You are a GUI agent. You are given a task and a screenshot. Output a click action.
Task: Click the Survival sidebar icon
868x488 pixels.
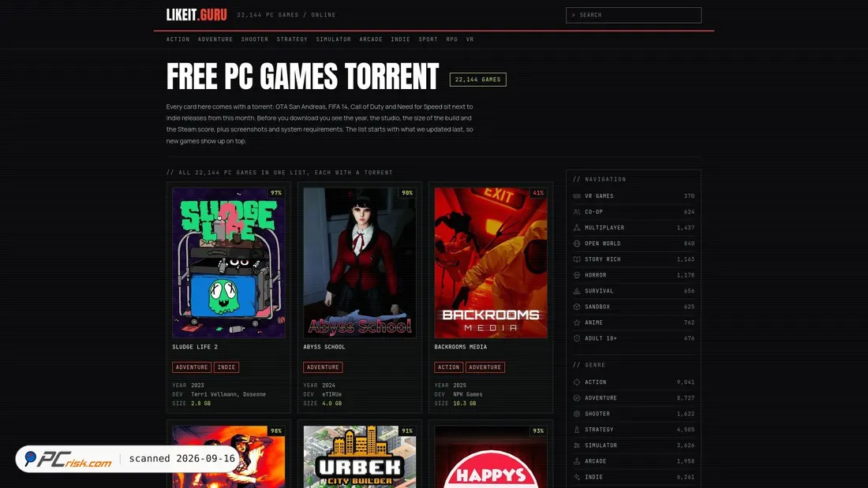coord(577,291)
